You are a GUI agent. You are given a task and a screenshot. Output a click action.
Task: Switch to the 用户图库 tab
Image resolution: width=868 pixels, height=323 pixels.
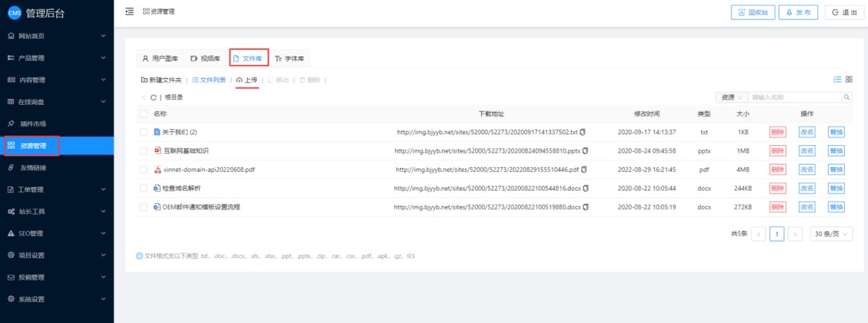[160, 58]
